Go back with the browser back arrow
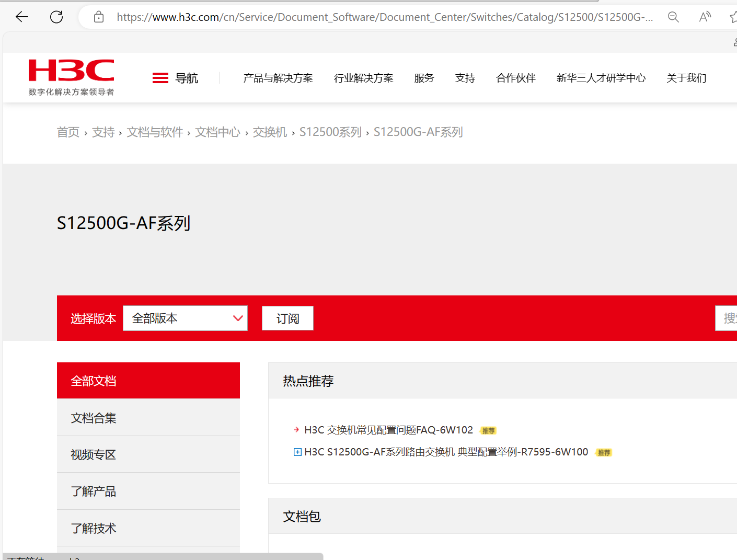737x560 pixels. [x=22, y=17]
